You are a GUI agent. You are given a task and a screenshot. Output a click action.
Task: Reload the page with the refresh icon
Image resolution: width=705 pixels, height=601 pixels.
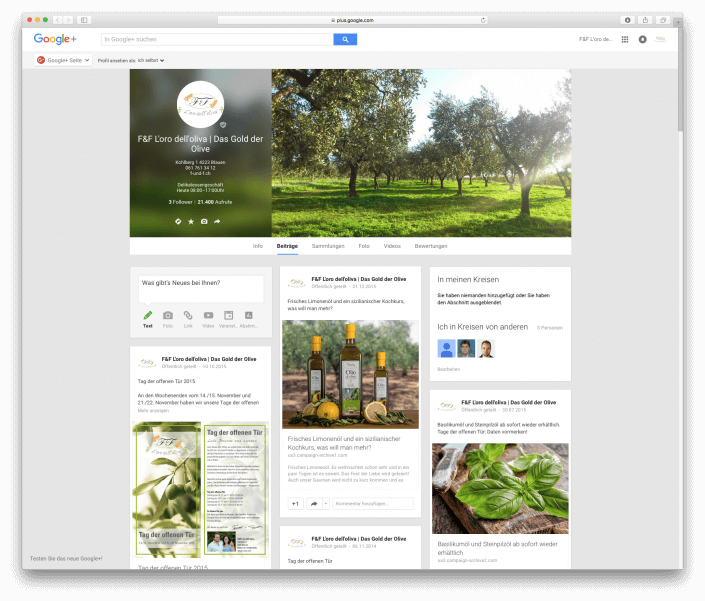483,20
